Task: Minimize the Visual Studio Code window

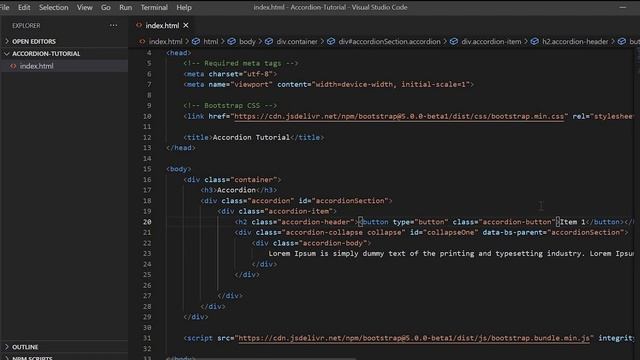Action: click(622, 7)
